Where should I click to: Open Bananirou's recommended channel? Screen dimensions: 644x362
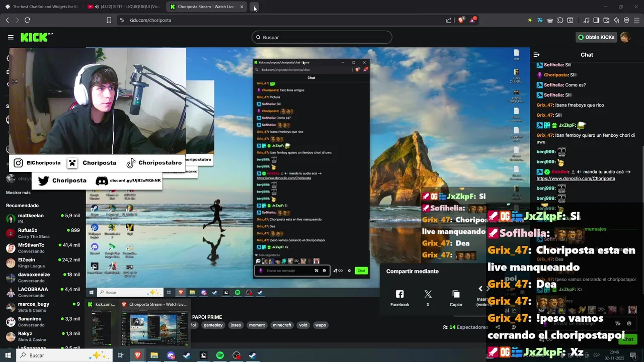pyautogui.click(x=43, y=322)
